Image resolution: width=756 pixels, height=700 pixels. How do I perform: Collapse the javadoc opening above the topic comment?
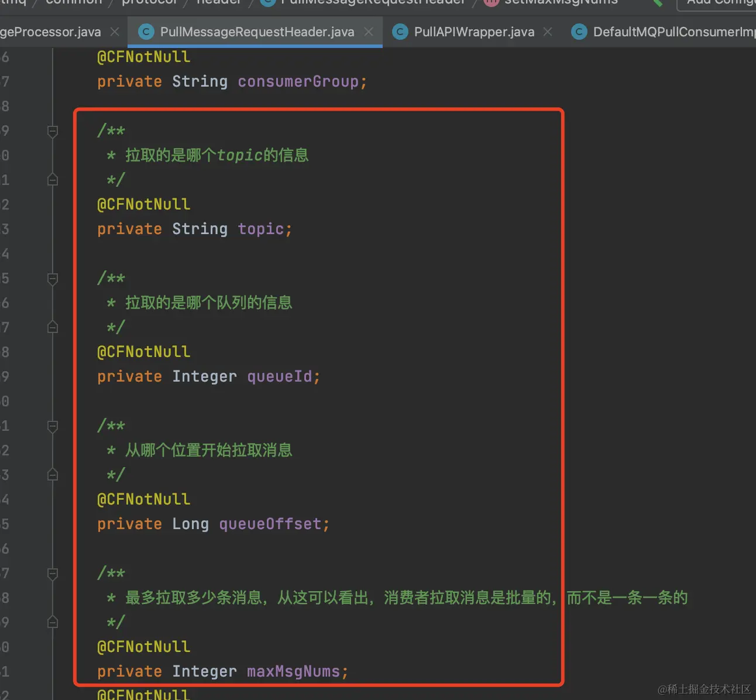pos(53,131)
